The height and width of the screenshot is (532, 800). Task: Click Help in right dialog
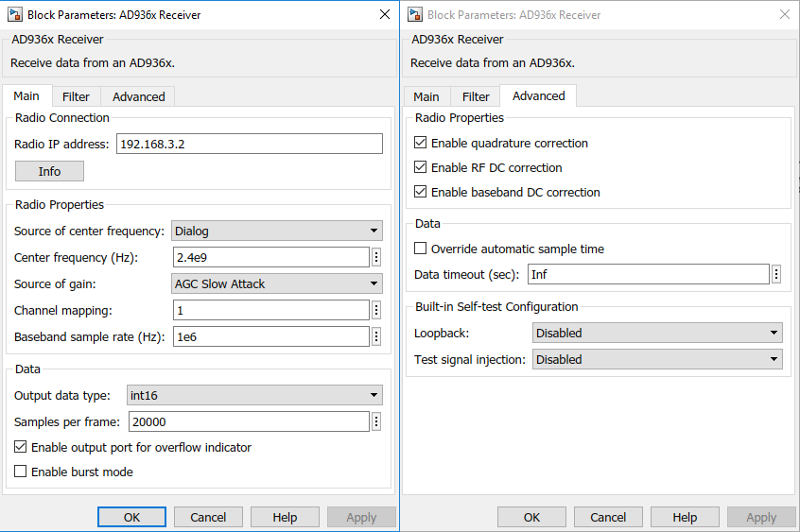point(685,517)
